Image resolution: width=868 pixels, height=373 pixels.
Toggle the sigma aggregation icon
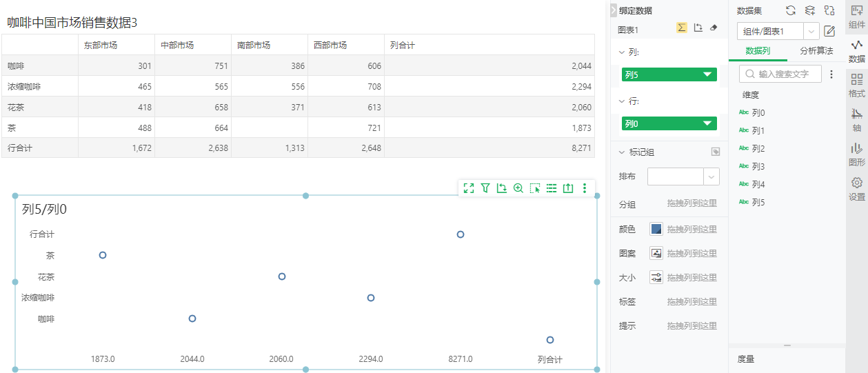681,28
